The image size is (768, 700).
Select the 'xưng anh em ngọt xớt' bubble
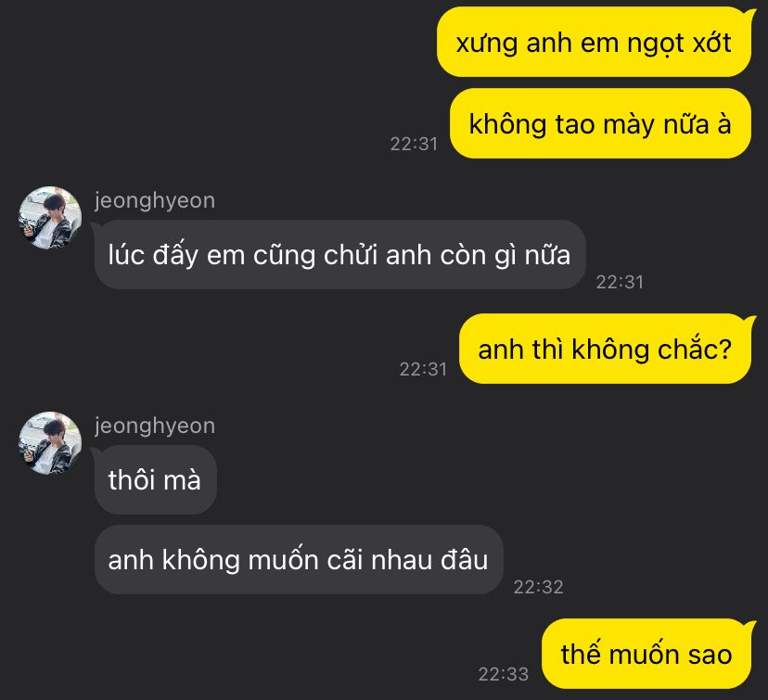(594, 42)
